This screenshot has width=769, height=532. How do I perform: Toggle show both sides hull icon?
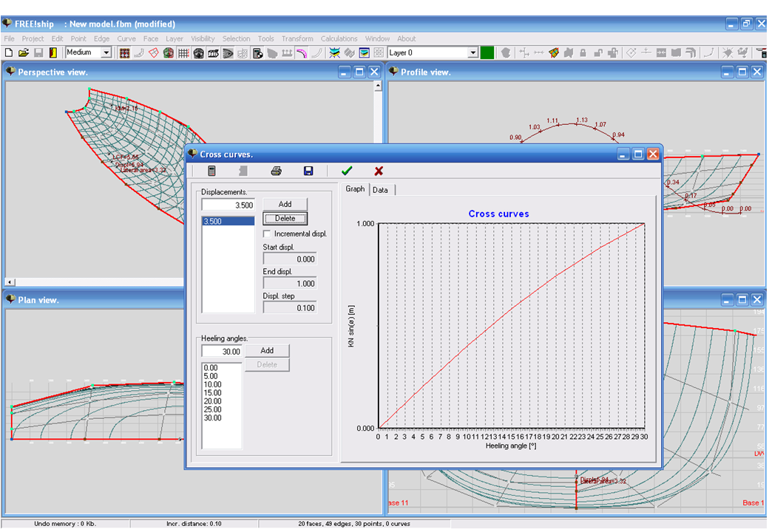[x=169, y=53]
